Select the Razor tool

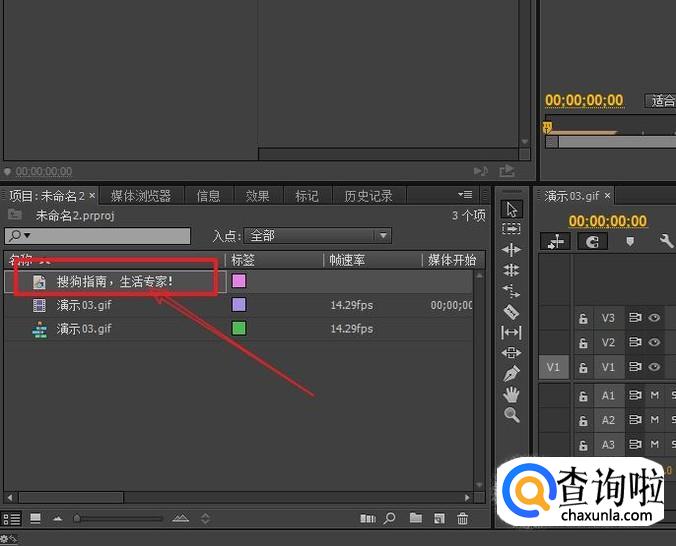pyautogui.click(x=511, y=312)
